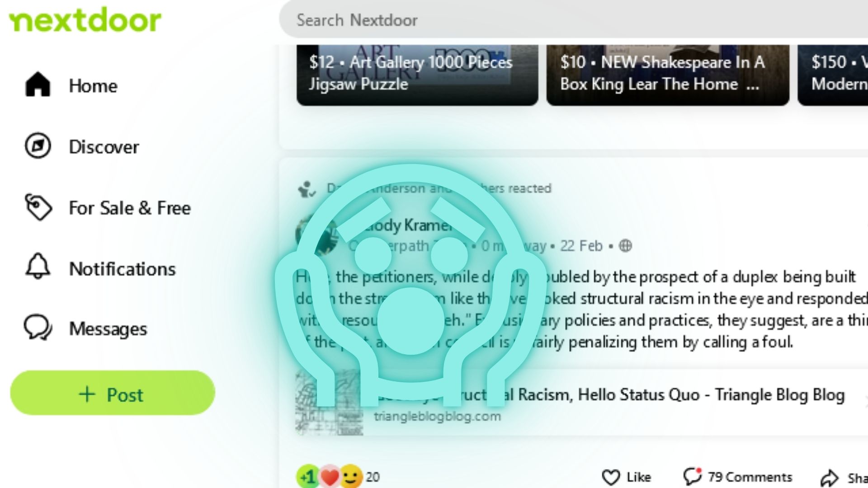This screenshot has width=868, height=488.
Task: Select the For Sale & Free tag icon
Action: 38,207
